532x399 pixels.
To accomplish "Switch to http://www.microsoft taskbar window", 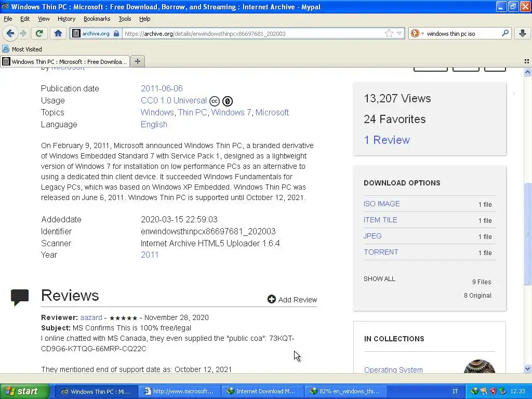I will point(179,391).
